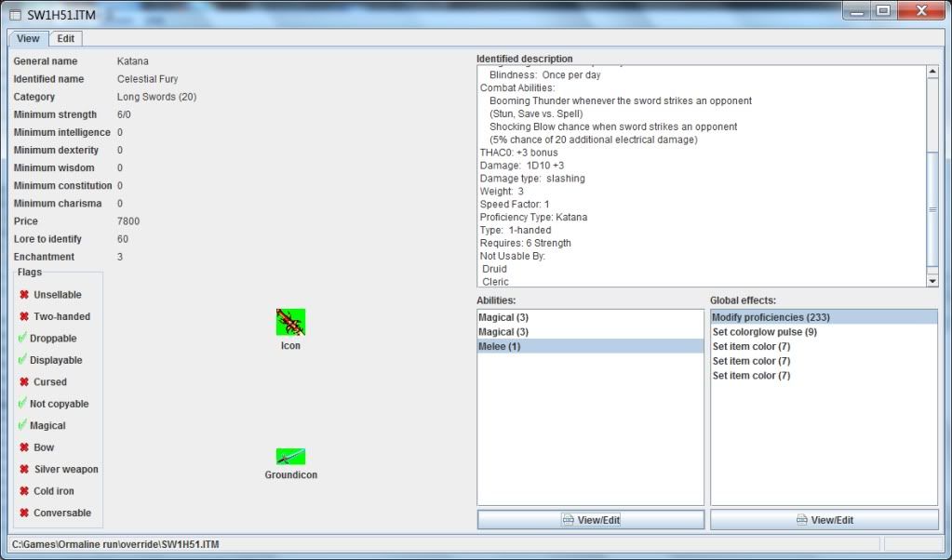Switch to the View tab

click(28, 38)
